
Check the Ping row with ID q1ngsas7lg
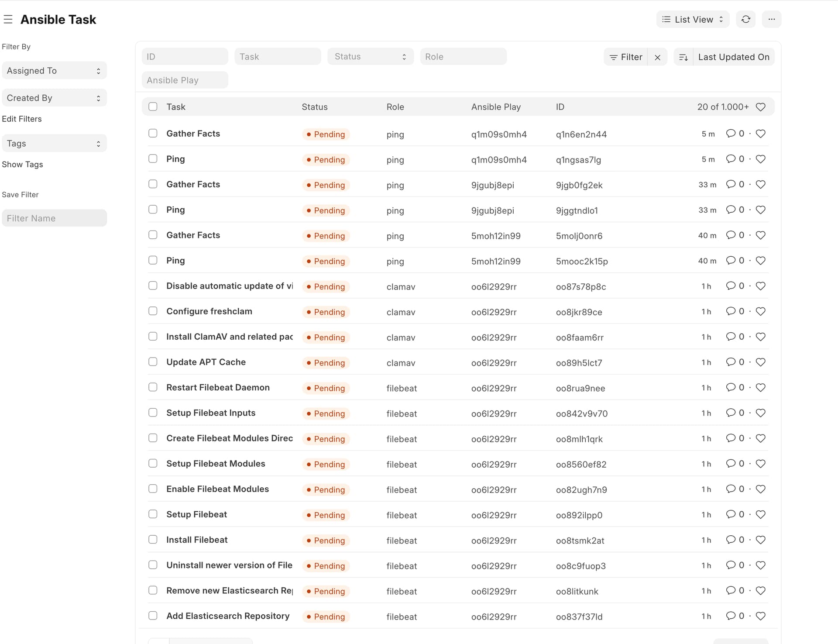[x=153, y=158]
